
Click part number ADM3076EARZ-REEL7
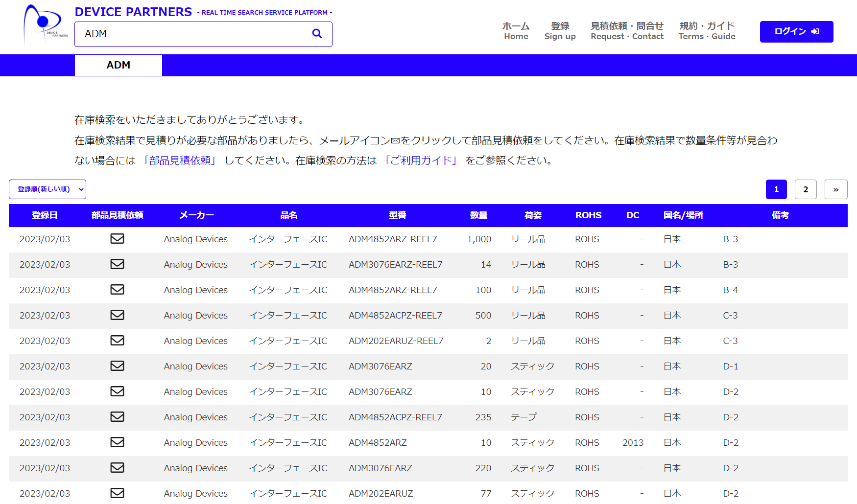click(x=395, y=265)
